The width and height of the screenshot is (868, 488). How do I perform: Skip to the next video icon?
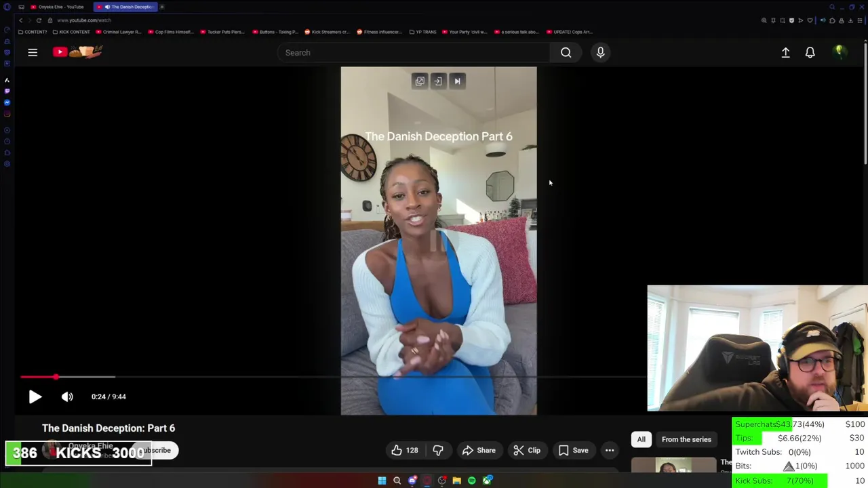point(457,81)
